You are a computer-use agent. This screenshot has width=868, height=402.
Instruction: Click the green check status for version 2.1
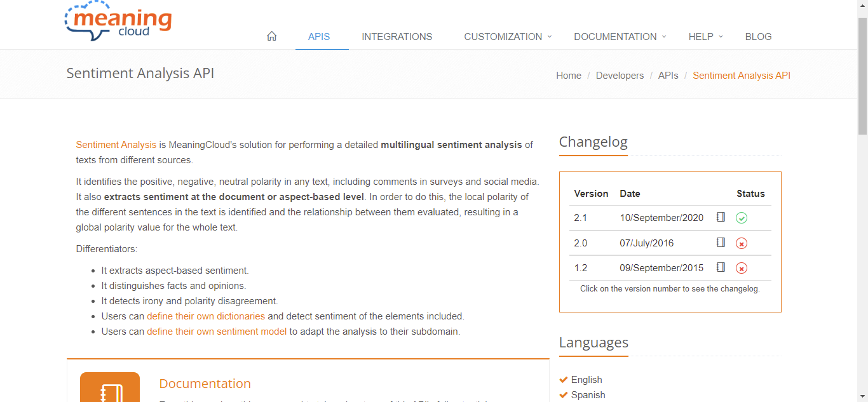[x=741, y=217]
